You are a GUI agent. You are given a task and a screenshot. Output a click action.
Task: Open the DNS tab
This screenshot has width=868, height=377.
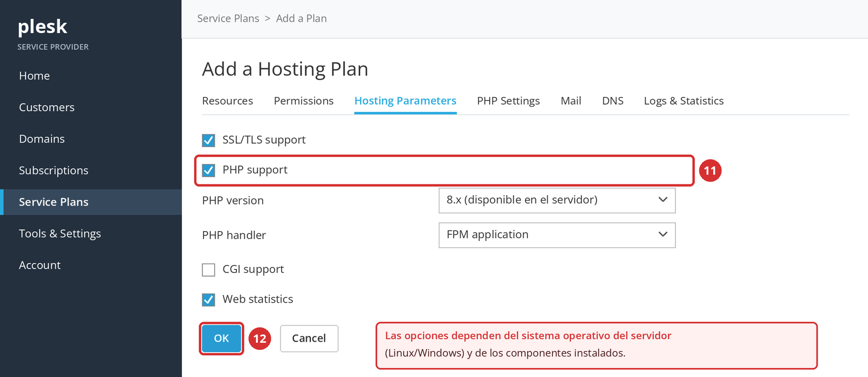612,101
